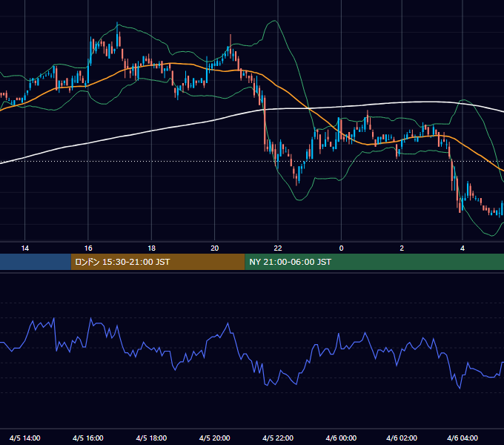Click the time axis label 0
Viewport: 504px width, 445px height.
pos(341,248)
